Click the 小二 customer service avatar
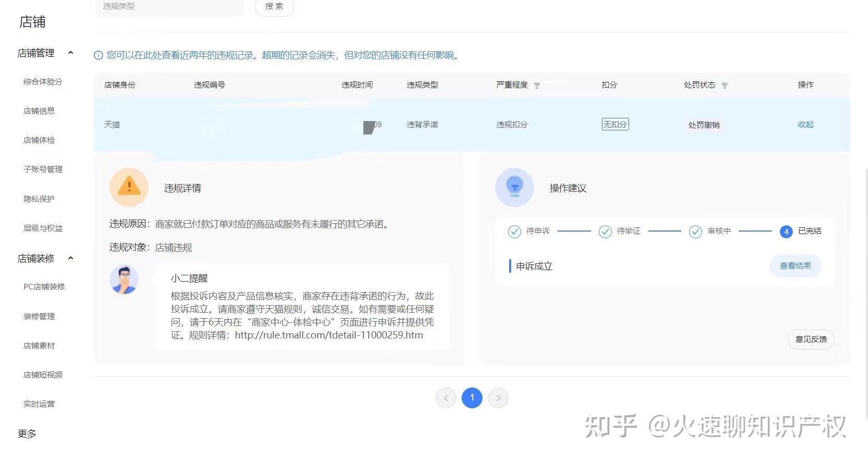Viewport: 868px width, 461px height. click(124, 280)
